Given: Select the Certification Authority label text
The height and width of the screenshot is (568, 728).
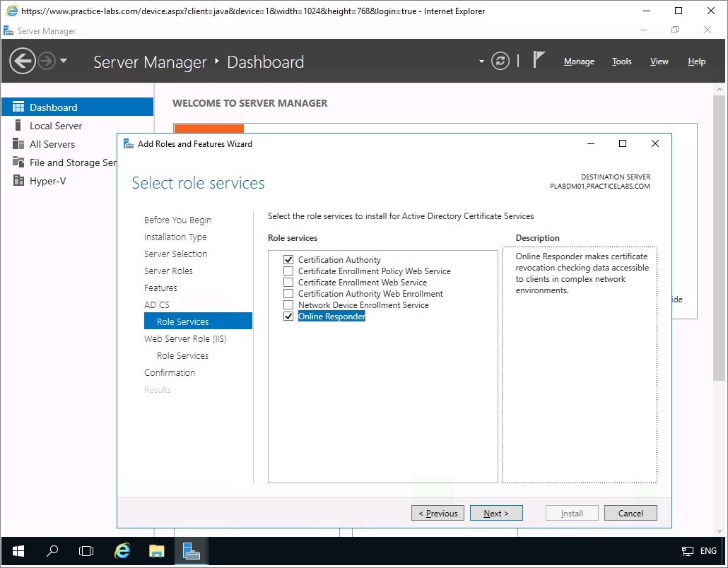Looking at the screenshot, I should point(339,260).
